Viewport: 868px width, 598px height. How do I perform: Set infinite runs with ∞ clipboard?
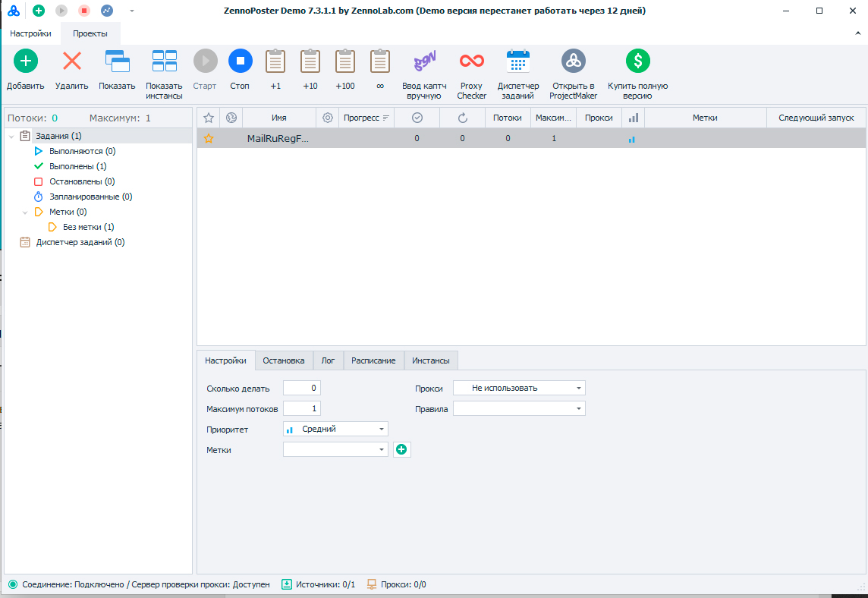pos(379,61)
